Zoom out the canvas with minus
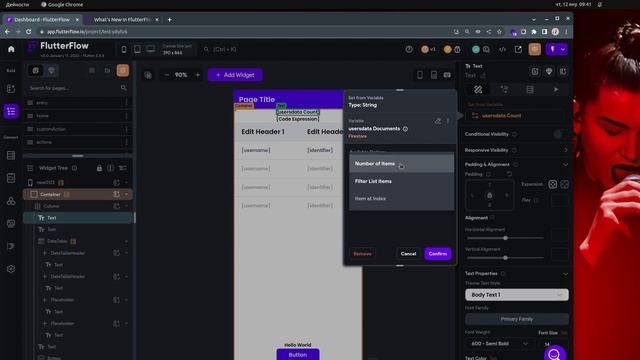The width and height of the screenshot is (640, 360). tap(166, 75)
